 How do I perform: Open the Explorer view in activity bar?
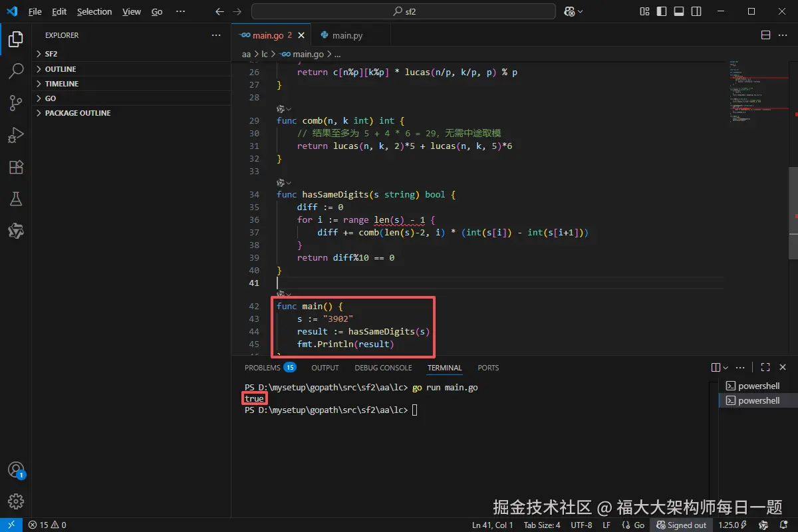(x=16, y=39)
